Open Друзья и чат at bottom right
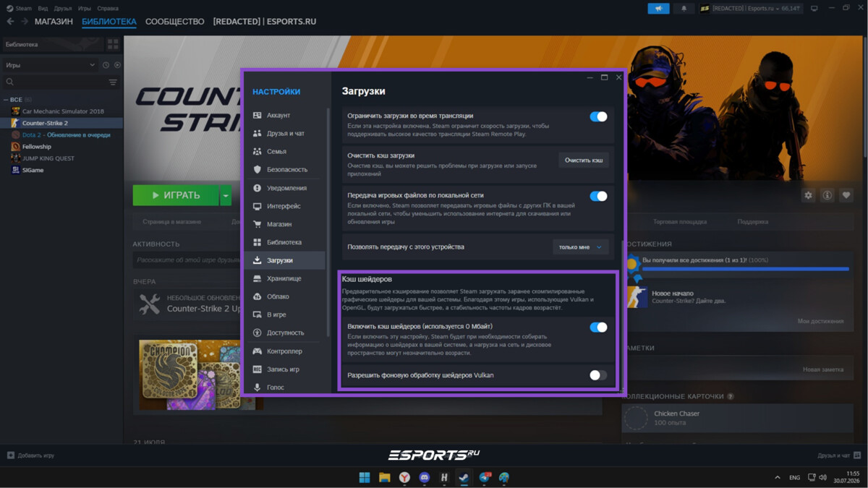868x488 pixels. 838,455
